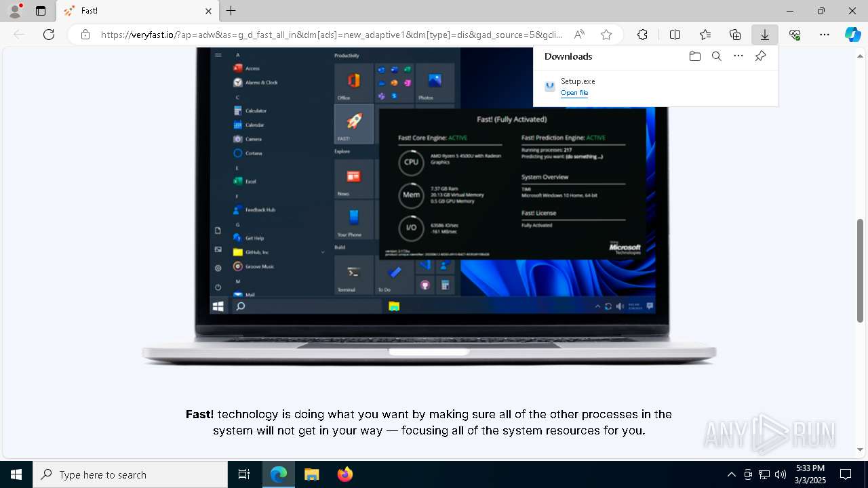The height and width of the screenshot is (488, 868).
Task: Open the notification center icon
Action: (x=846, y=474)
